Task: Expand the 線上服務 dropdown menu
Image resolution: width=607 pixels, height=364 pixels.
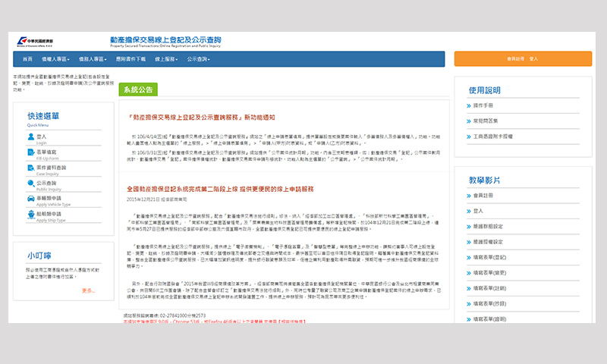Action: tap(166, 59)
